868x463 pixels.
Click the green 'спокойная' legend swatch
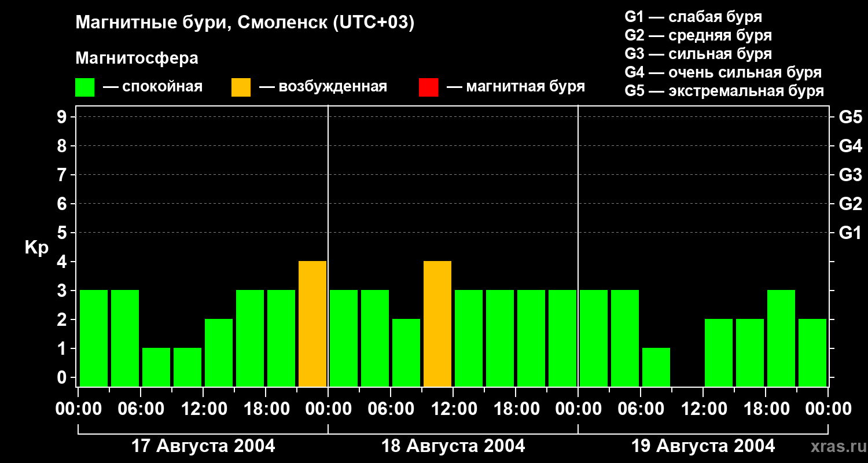84,87
